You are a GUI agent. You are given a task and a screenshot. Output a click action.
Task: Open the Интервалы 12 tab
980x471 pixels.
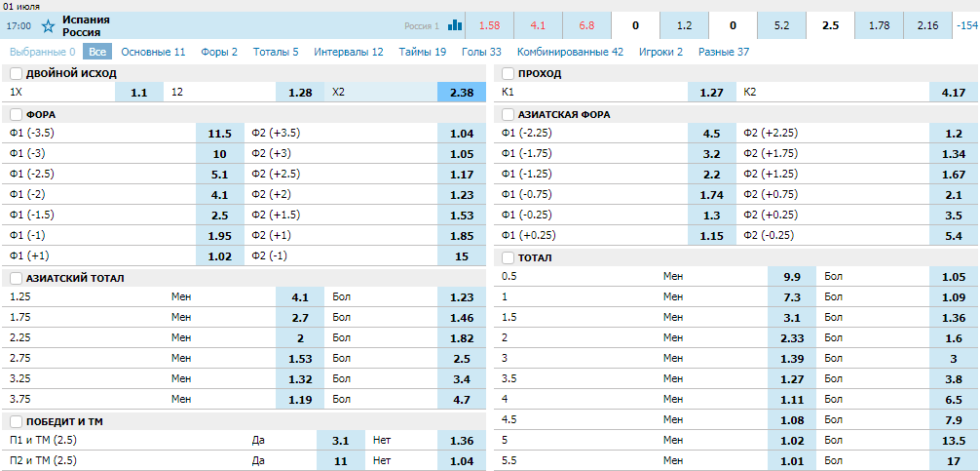click(349, 52)
